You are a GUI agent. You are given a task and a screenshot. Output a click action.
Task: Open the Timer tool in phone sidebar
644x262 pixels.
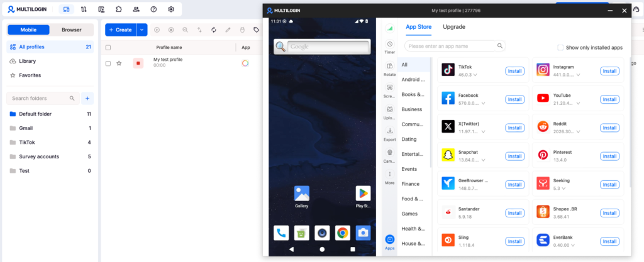pyautogui.click(x=390, y=46)
